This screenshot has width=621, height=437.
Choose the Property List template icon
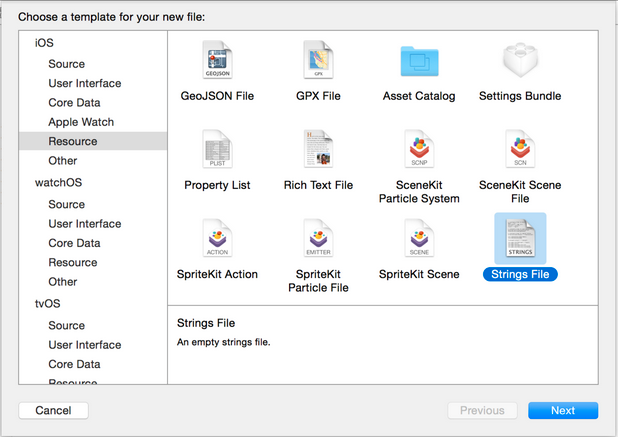point(217,149)
